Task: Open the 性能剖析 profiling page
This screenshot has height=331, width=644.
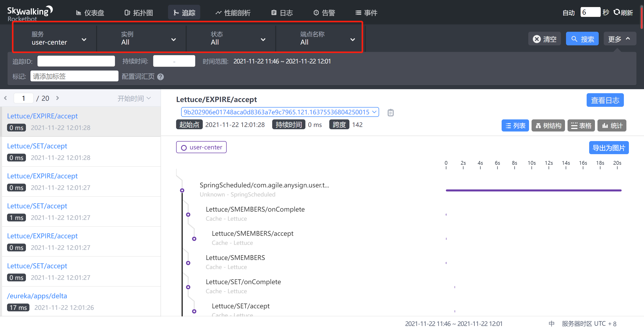Action: click(x=233, y=12)
